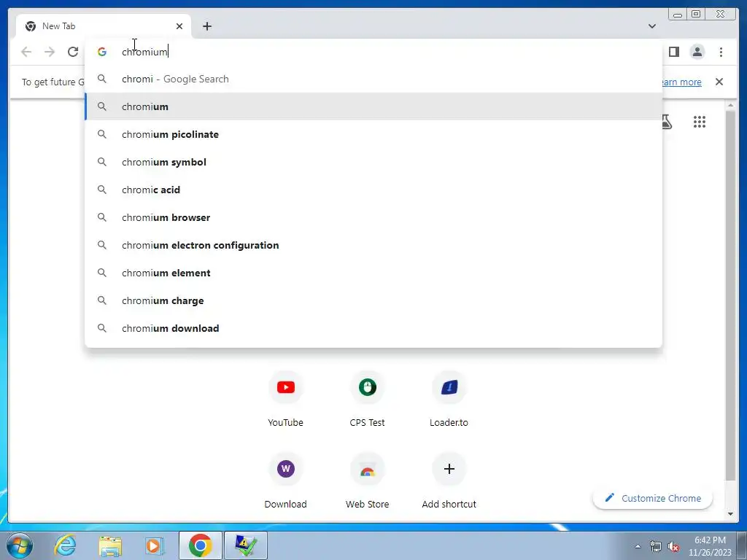The width and height of the screenshot is (747, 560).
Task: Click the warning checkmark taskbar app
Action: pos(245,545)
